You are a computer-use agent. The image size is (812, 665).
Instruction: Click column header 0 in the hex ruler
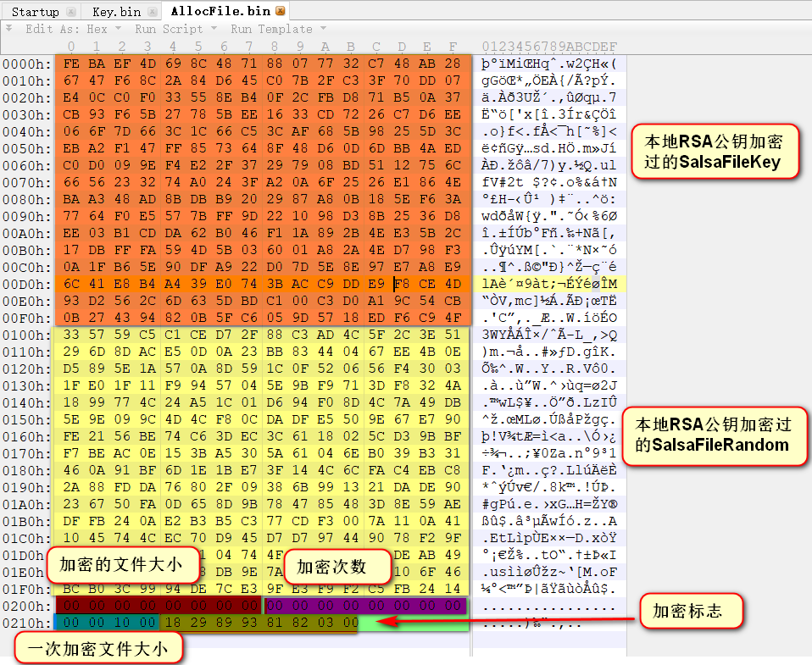pyautogui.click(x=71, y=47)
